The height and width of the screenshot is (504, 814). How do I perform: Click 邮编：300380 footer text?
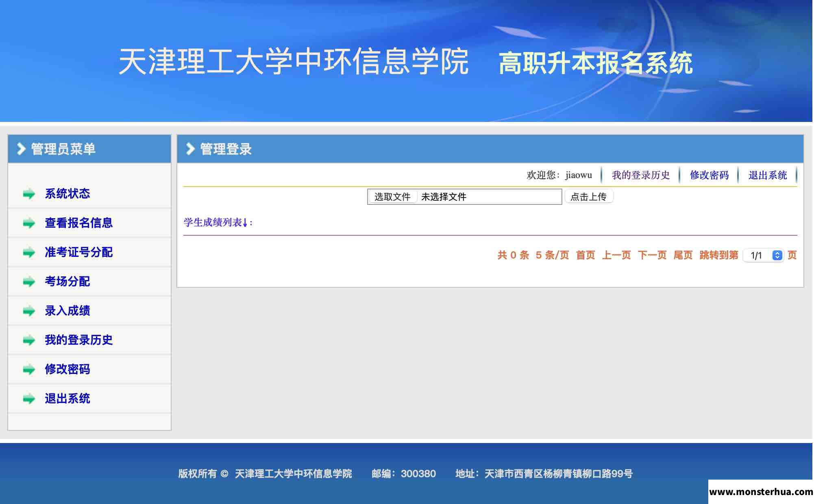point(404,474)
